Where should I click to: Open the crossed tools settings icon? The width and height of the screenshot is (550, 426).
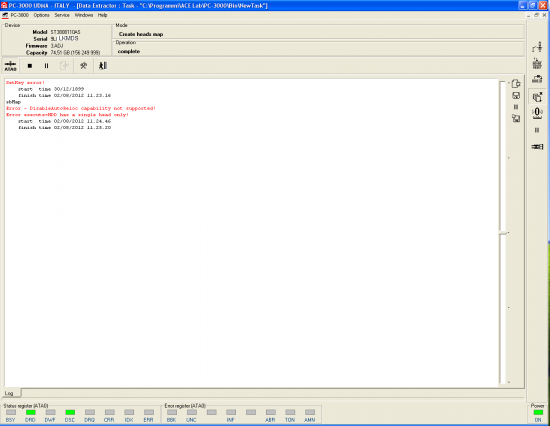coord(83,66)
